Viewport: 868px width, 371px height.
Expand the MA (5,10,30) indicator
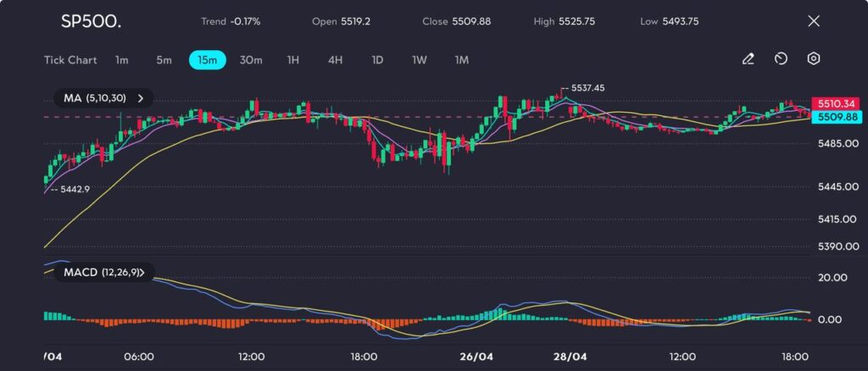(103, 98)
